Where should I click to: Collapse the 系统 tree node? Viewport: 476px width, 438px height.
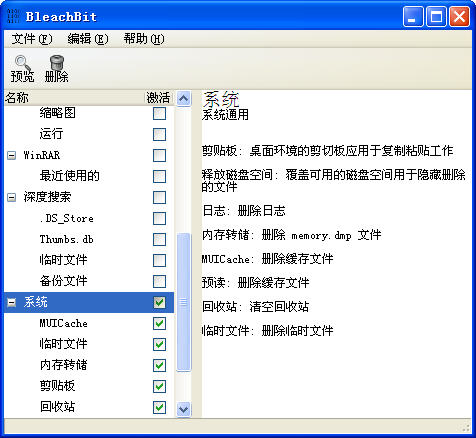11,302
